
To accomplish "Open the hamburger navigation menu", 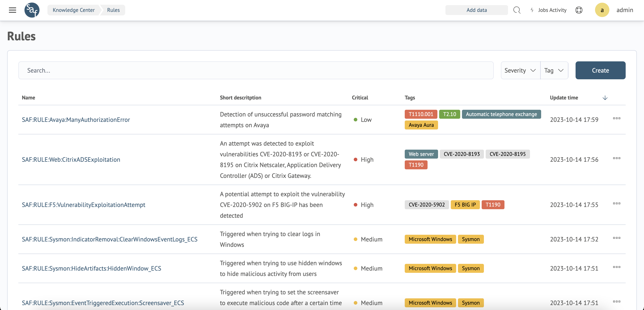I will click(12, 10).
